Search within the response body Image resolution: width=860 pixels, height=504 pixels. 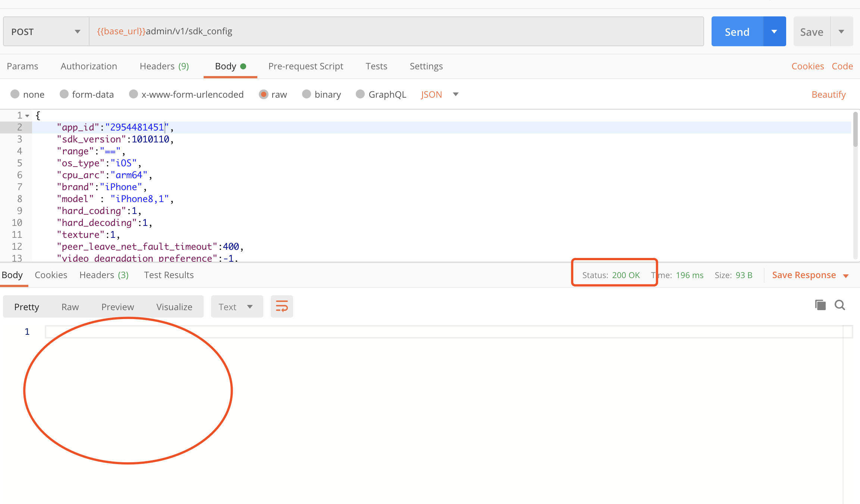click(x=840, y=305)
